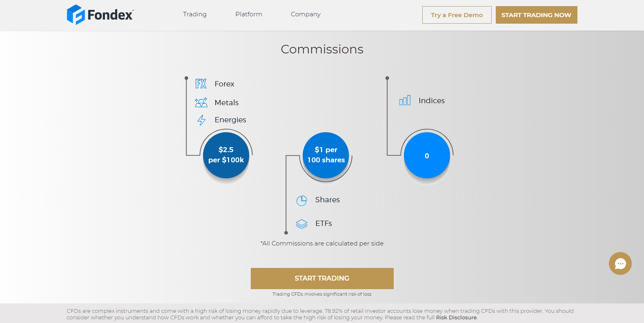Open the Risk Disclosure link
This screenshot has width=644, height=323.
tap(456, 318)
